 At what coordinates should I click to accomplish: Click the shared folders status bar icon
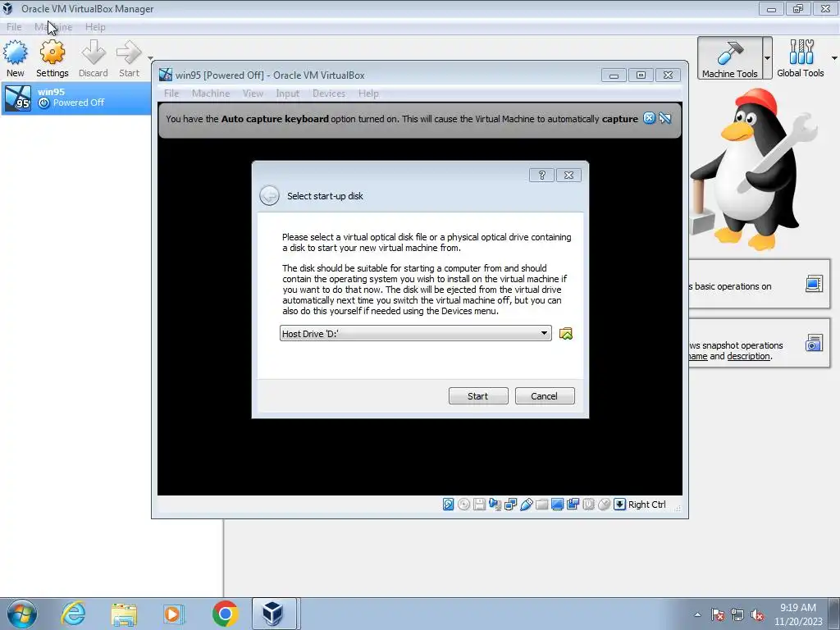[541, 504]
